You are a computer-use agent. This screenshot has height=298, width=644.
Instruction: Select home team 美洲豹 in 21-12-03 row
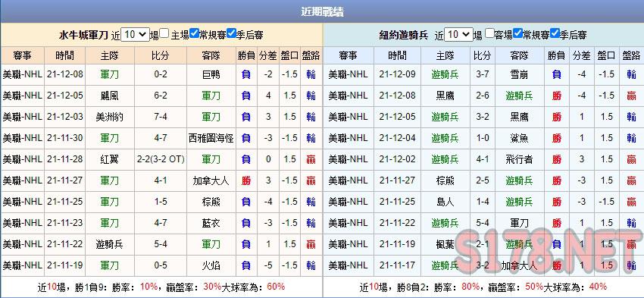click(x=110, y=117)
